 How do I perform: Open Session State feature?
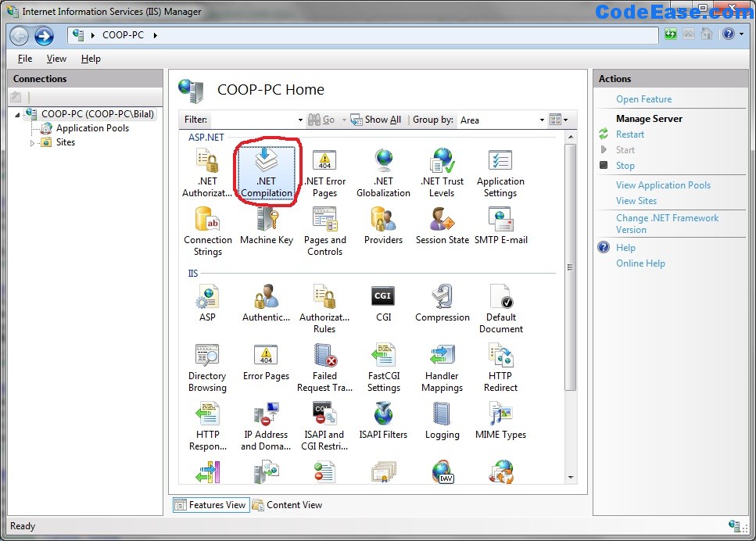tap(442, 226)
